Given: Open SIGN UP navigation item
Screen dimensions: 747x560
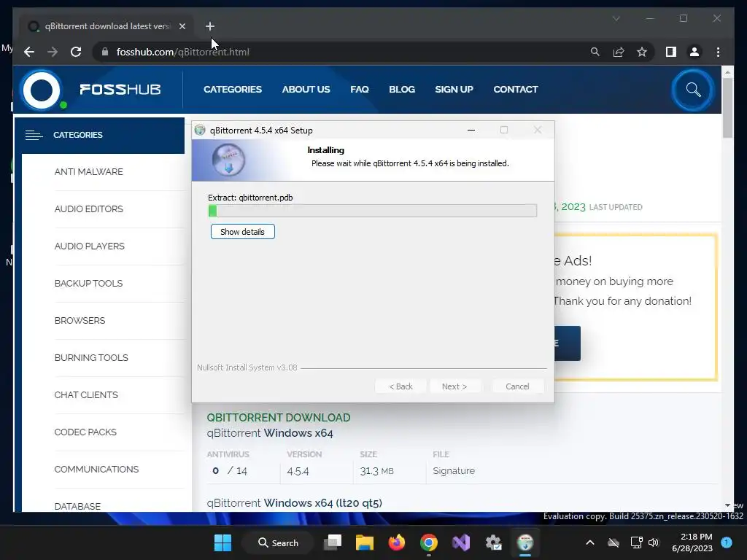Looking at the screenshot, I should point(454,90).
